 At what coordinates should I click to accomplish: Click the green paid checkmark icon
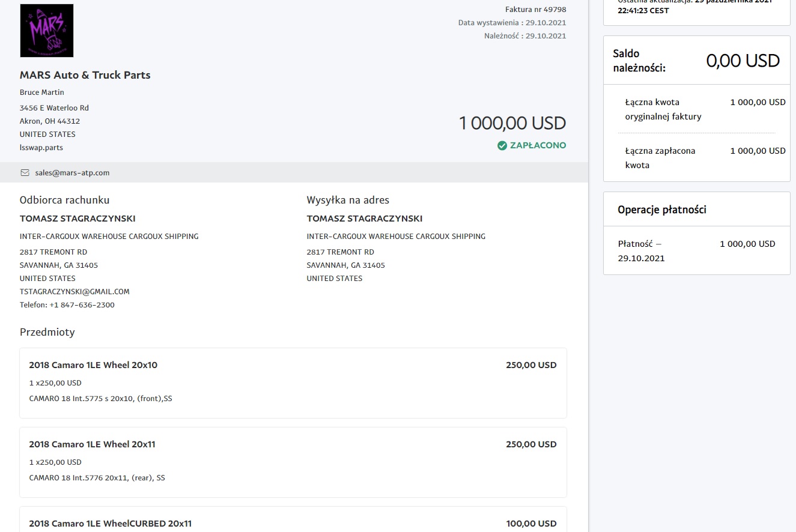click(502, 145)
